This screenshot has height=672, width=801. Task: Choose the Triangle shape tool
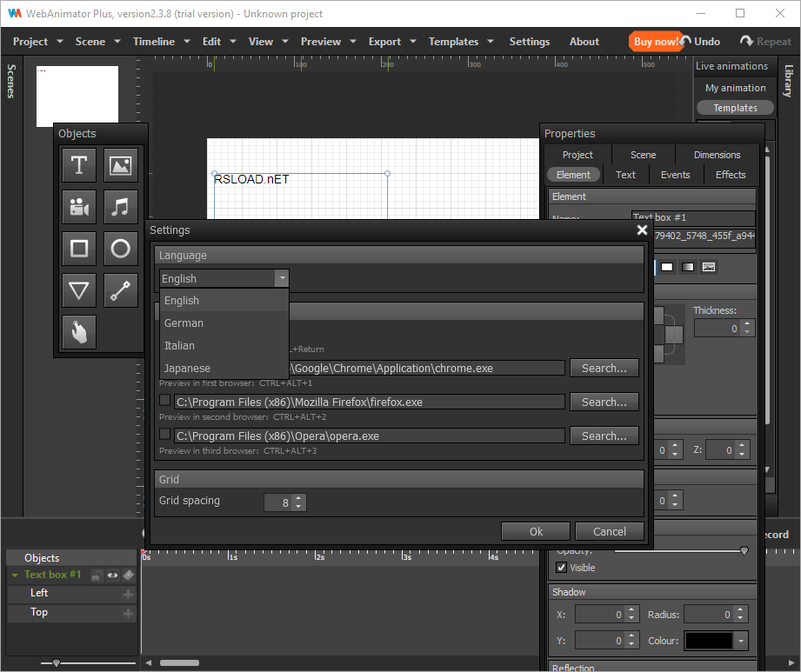tap(79, 291)
